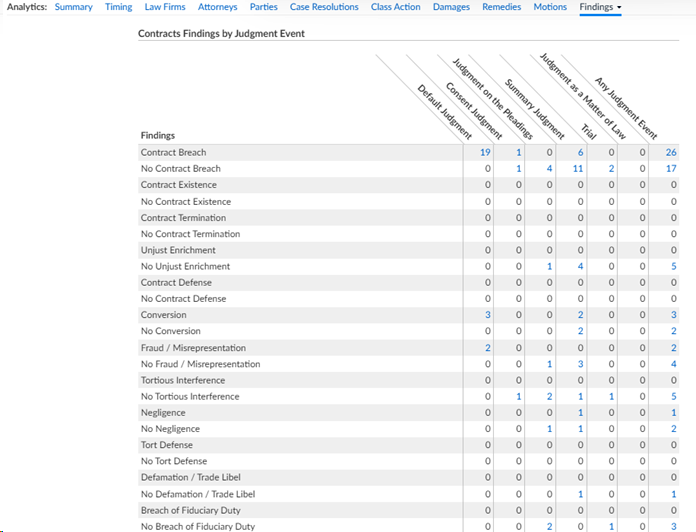Open Contract Breach Consent Judgment count 1

point(518,153)
